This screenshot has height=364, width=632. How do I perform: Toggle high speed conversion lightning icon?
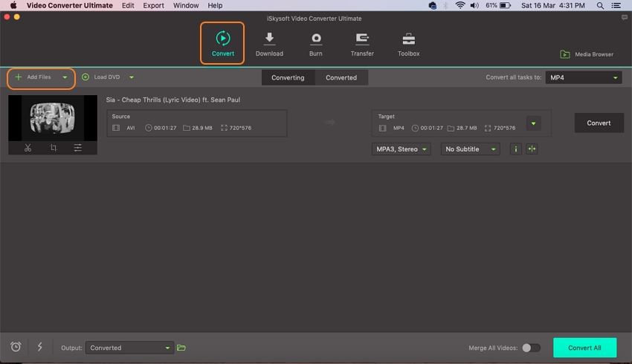[39, 347]
